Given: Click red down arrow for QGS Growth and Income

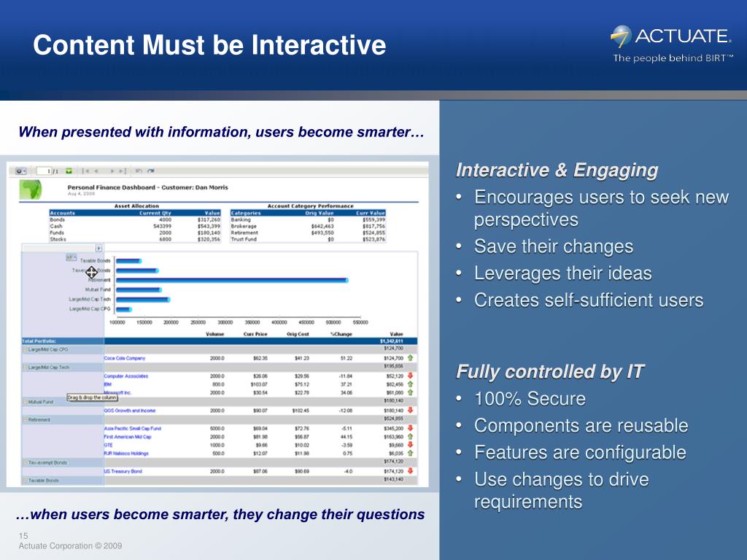Looking at the screenshot, I should pyautogui.click(x=410, y=410).
